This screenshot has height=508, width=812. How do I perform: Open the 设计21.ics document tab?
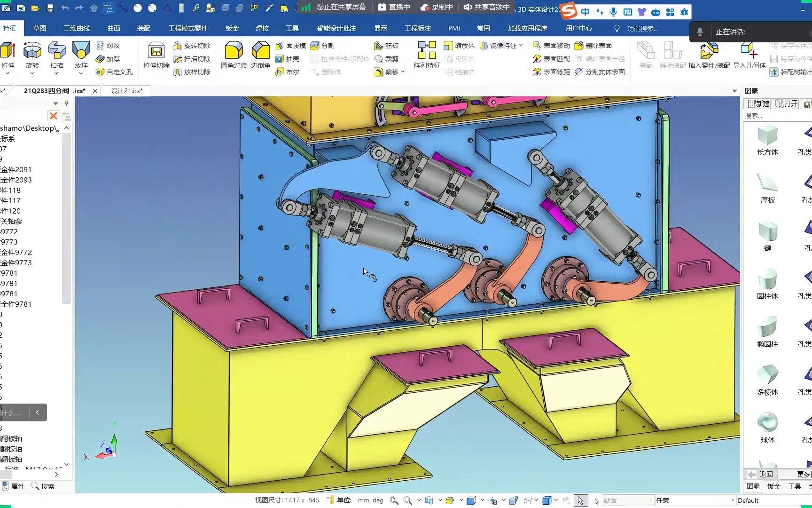[126, 91]
